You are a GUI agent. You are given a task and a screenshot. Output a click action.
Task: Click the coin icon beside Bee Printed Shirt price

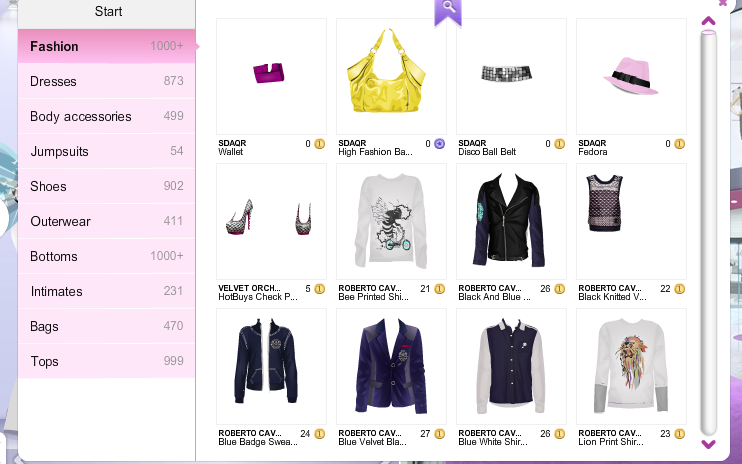coord(440,289)
